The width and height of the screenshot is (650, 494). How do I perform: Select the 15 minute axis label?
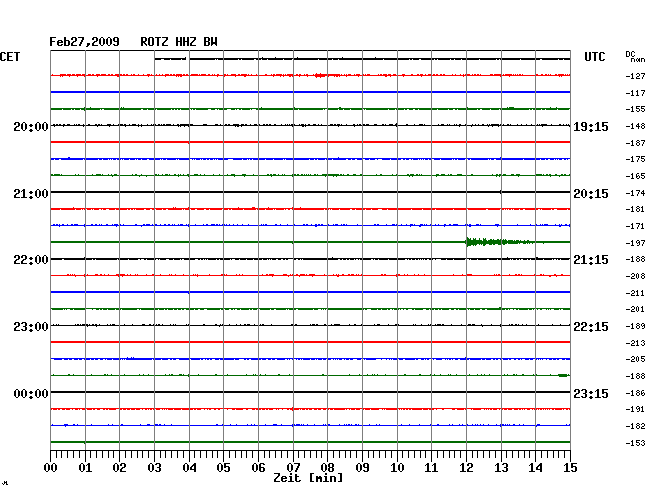(570, 468)
